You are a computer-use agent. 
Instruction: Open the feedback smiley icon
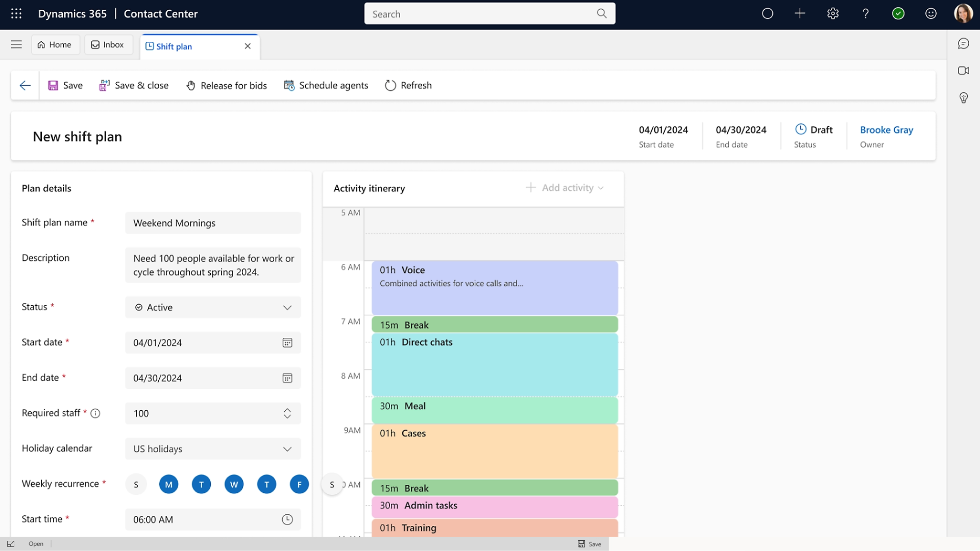931,14
